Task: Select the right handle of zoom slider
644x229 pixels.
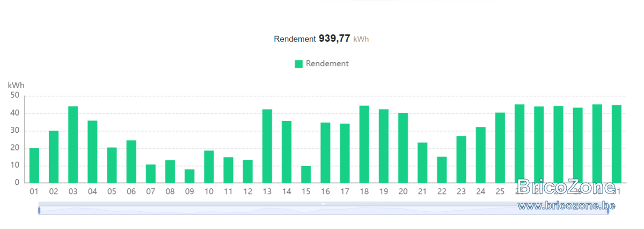Action: click(608, 210)
